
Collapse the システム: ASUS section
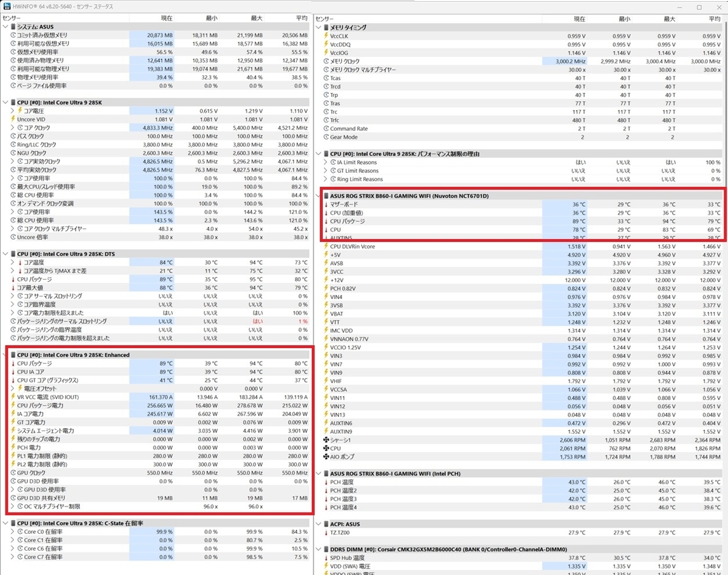(5, 27)
